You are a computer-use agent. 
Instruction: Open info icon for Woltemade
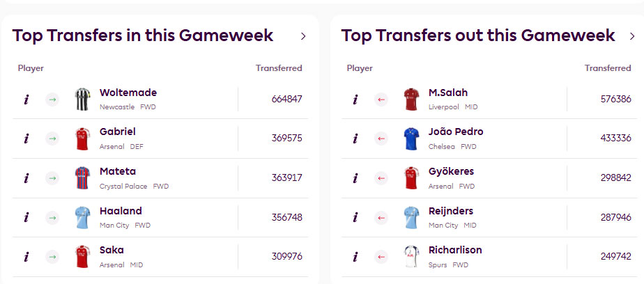pos(26,100)
